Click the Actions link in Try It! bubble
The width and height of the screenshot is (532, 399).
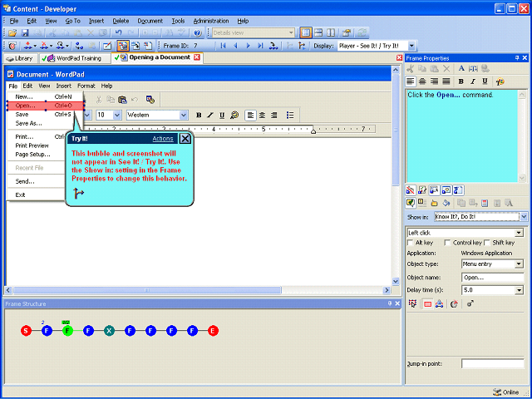[163, 139]
